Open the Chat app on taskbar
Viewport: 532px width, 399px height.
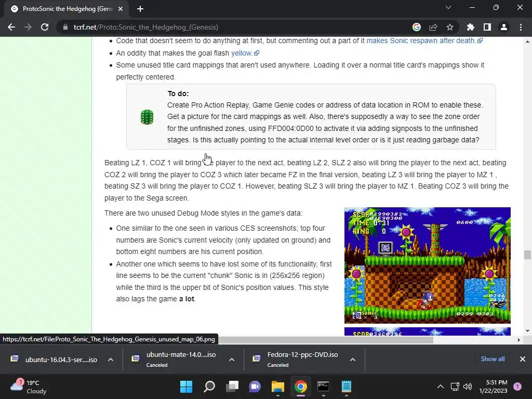click(x=255, y=387)
